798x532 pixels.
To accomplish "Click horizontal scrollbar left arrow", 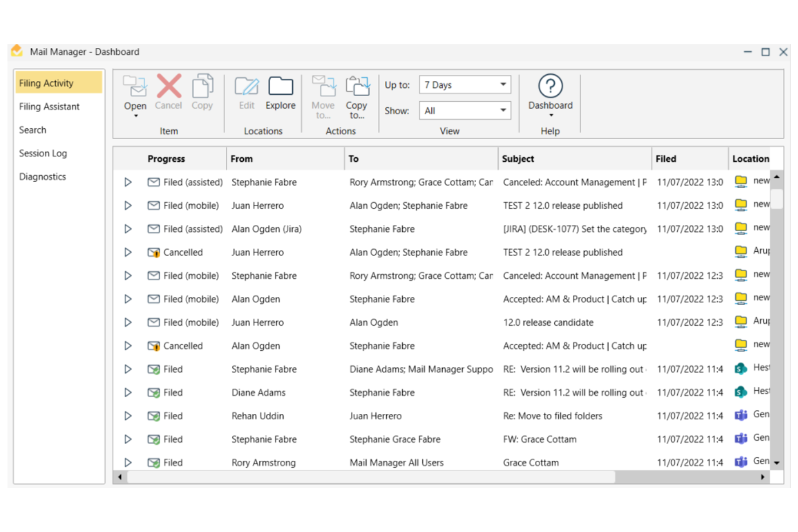I will tap(120, 477).
